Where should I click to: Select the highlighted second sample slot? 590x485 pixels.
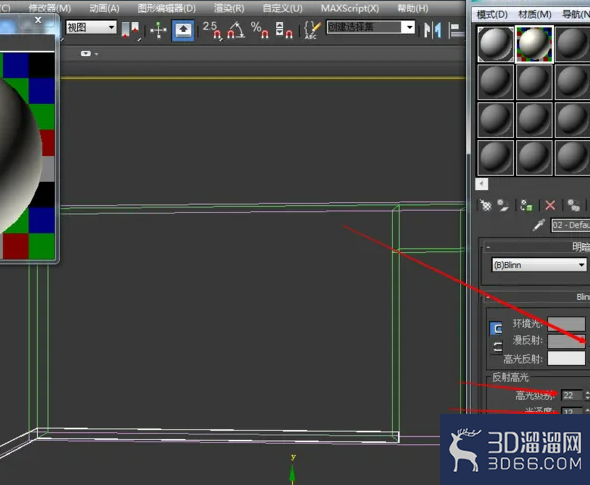click(x=534, y=44)
